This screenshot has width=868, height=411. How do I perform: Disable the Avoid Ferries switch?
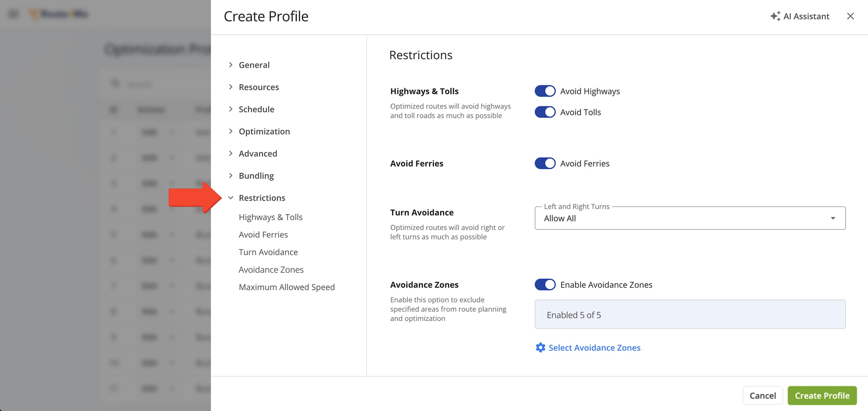tap(545, 163)
